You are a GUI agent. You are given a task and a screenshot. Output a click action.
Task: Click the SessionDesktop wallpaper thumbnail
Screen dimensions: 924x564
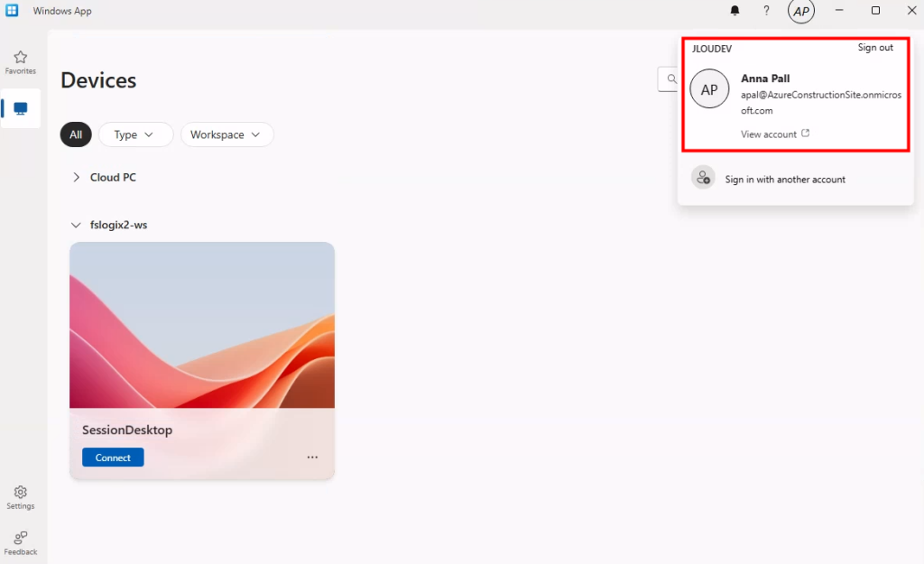pos(202,325)
